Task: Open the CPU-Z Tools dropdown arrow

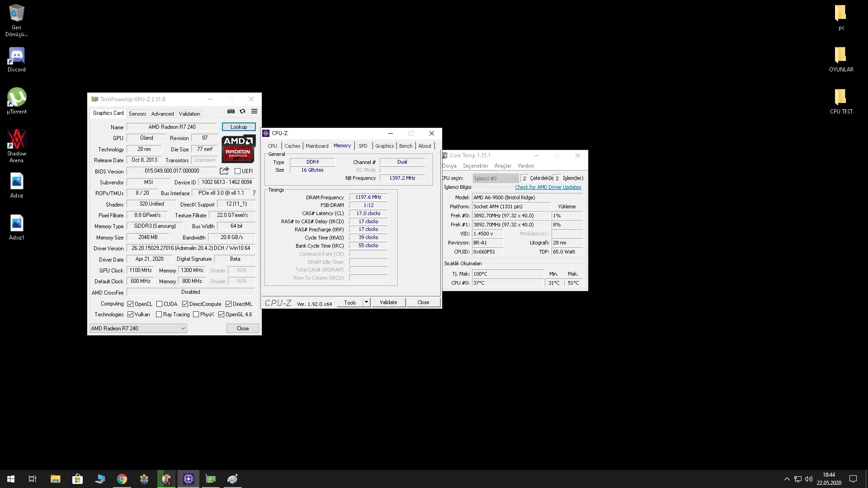Action: click(x=366, y=302)
